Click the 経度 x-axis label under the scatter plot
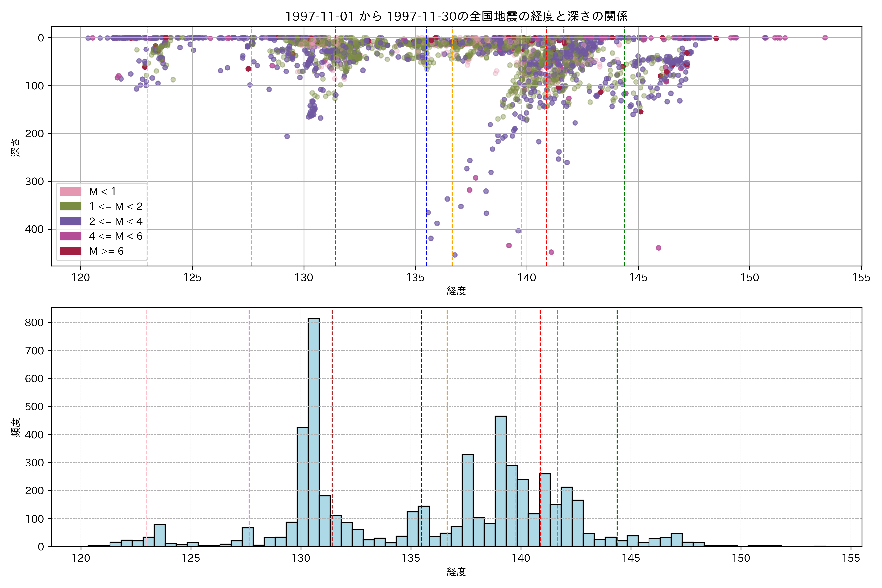This screenshot has height=588, width=882. [456, 291]
